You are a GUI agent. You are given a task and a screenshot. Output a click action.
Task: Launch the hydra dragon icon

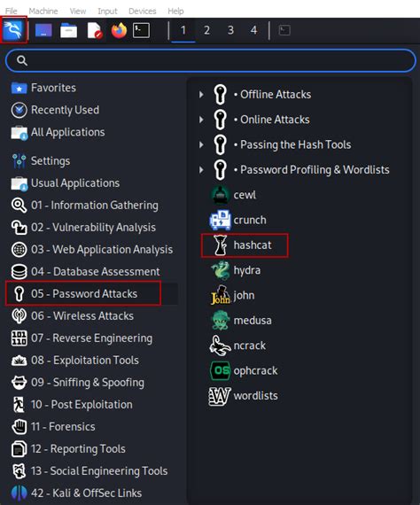click(221, 270)
